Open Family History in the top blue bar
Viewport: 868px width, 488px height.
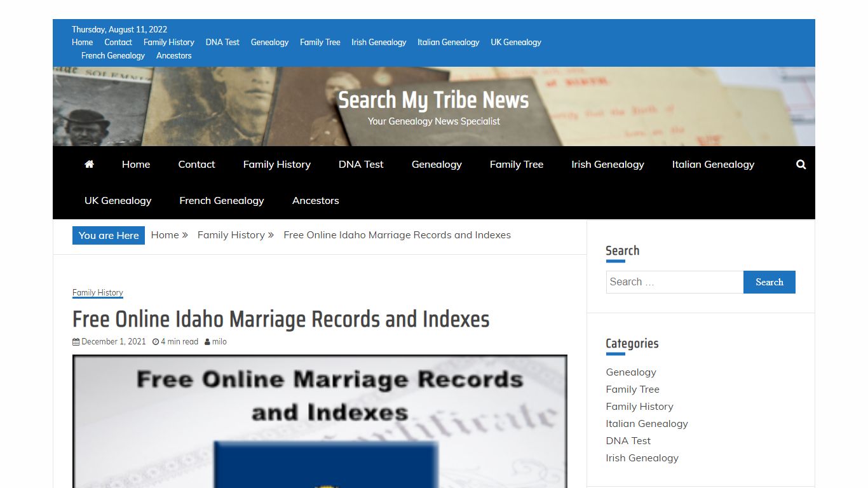coord(169,42)
